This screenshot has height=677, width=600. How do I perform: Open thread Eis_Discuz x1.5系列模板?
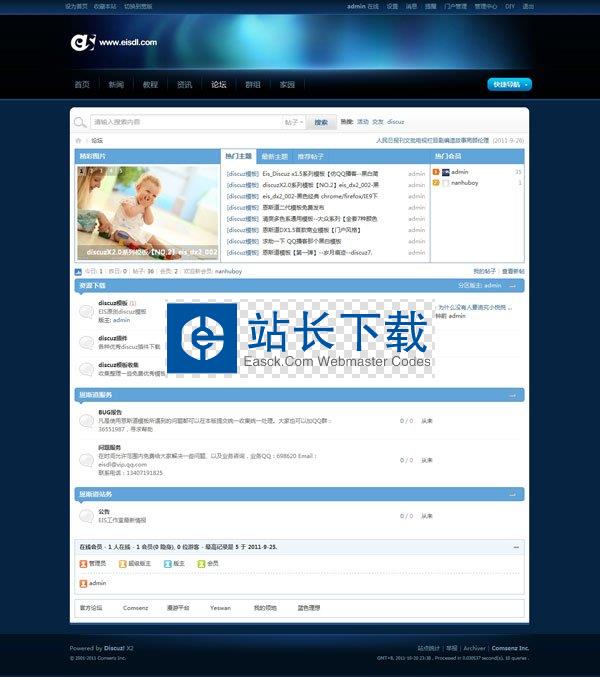pyautogui.click(x=320, y=174)
